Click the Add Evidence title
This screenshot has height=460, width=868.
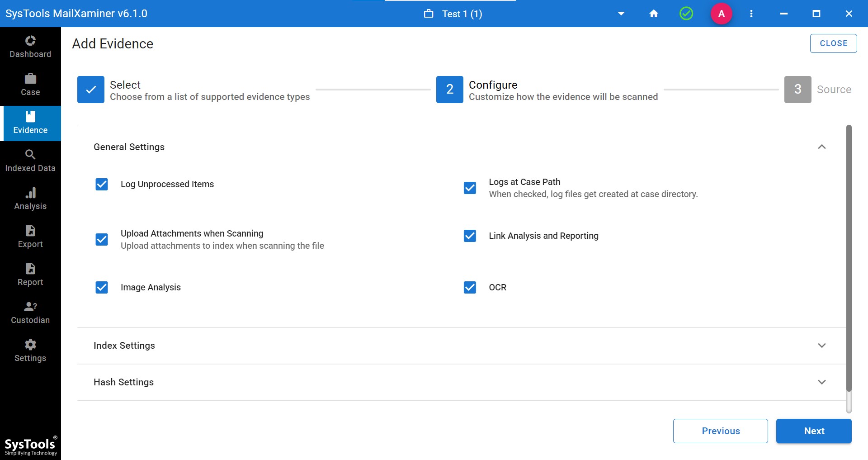pos(113,44)
